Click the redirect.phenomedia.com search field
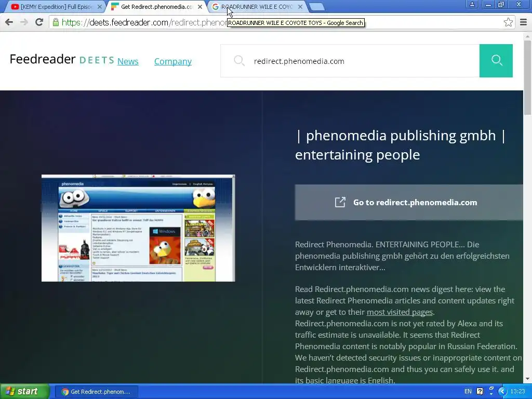The width and height of the screenshot is (532, 399). (350, 61)
